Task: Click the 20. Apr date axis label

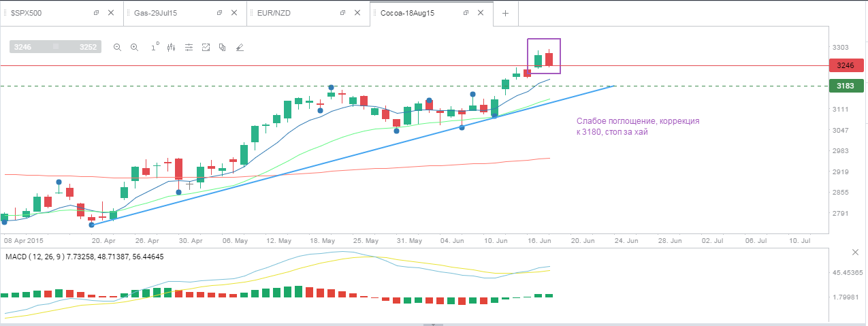Action: pyautogui.click(x=104, y=240)
